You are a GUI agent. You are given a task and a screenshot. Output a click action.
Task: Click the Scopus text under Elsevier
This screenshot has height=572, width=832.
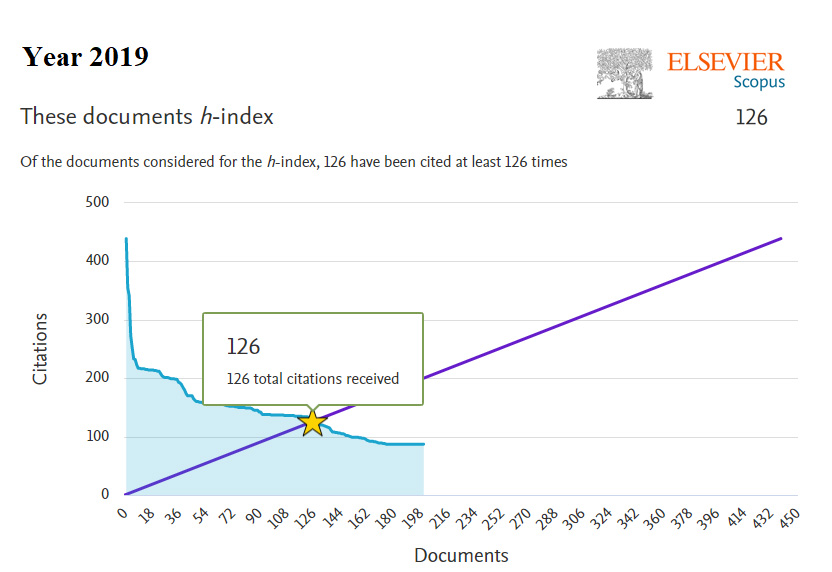(758, 83)
